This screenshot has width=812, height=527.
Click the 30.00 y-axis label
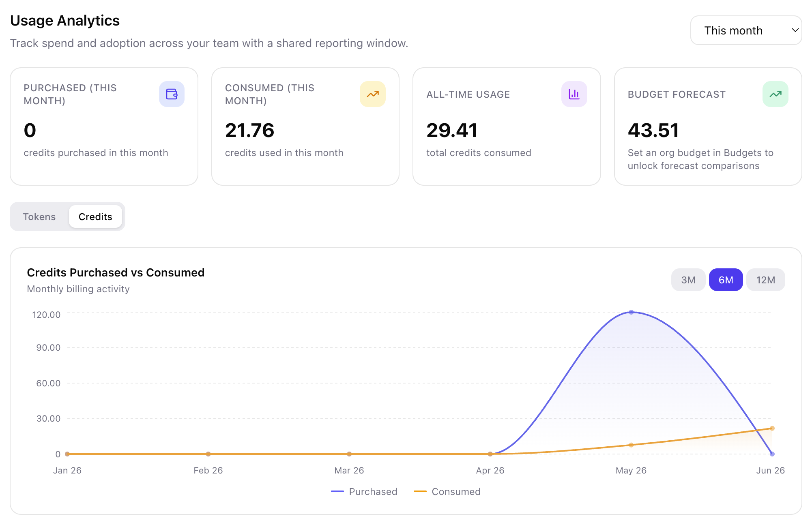pos(48,419)
